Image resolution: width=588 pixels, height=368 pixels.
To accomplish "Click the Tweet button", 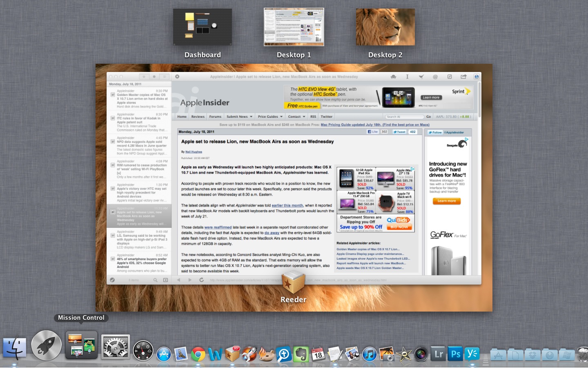I will (x=399, y=132).
